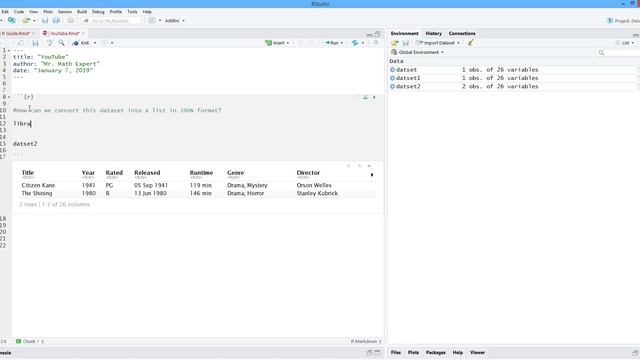This screenshot has height=360, width=640.
Task: Click the workspace panes grid icon
Action: click(x=152, y=20)
